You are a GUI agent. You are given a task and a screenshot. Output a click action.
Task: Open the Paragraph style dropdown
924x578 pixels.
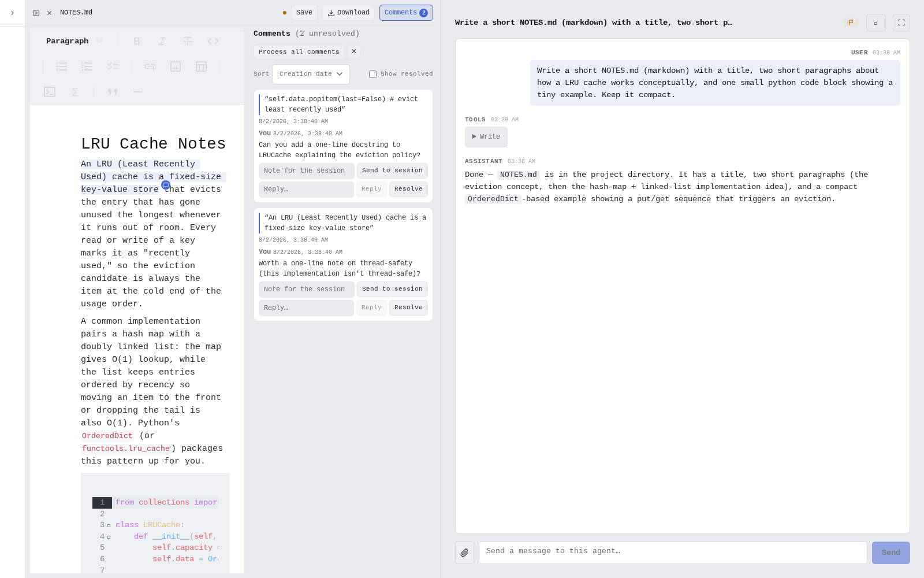(x=74, y=41)
